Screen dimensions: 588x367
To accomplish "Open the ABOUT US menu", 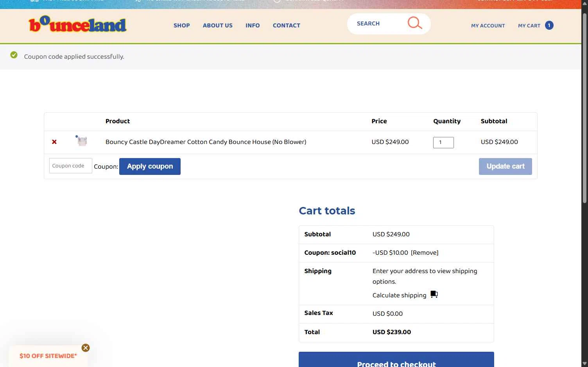I will [x=218, y=25].
